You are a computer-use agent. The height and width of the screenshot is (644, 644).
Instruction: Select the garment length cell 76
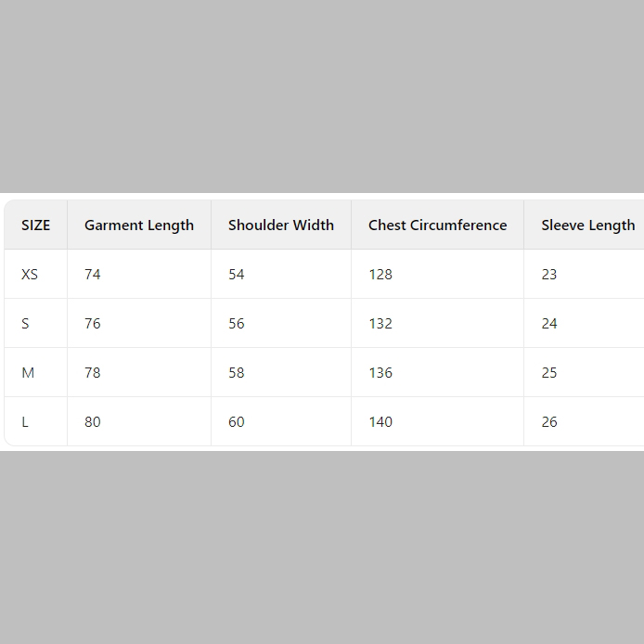(93, 323)
